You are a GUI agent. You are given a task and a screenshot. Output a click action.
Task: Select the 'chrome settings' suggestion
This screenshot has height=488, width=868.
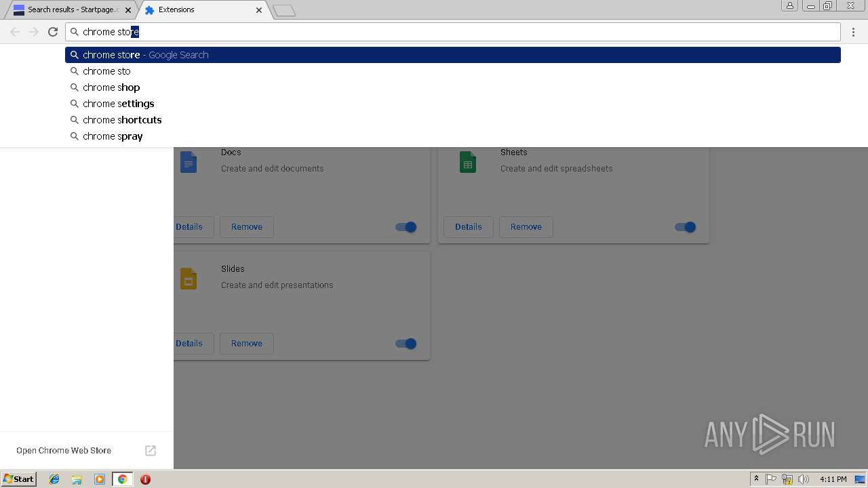tap(453, 104)
